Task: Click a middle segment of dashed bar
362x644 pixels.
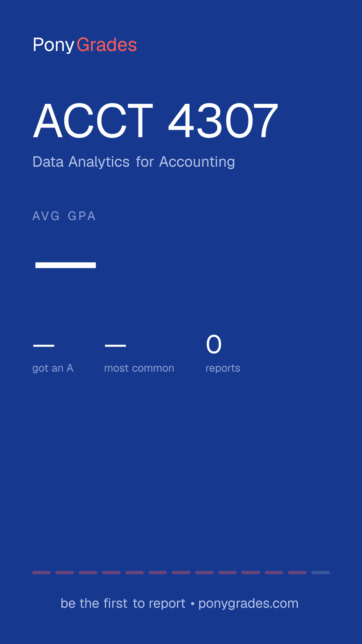Action: click(181, 573)
